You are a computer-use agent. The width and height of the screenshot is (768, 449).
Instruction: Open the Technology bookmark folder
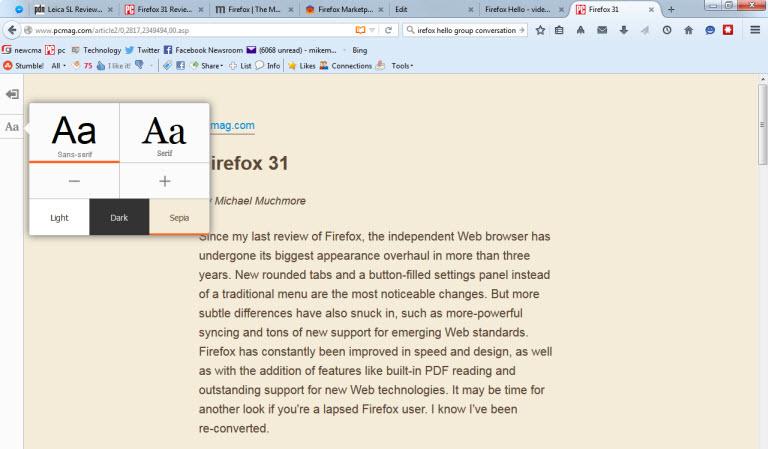[96, 50]
